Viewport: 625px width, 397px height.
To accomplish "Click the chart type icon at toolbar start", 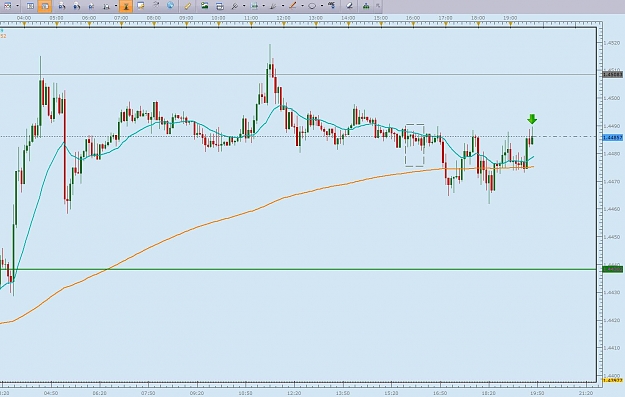I will click(7, 6).
